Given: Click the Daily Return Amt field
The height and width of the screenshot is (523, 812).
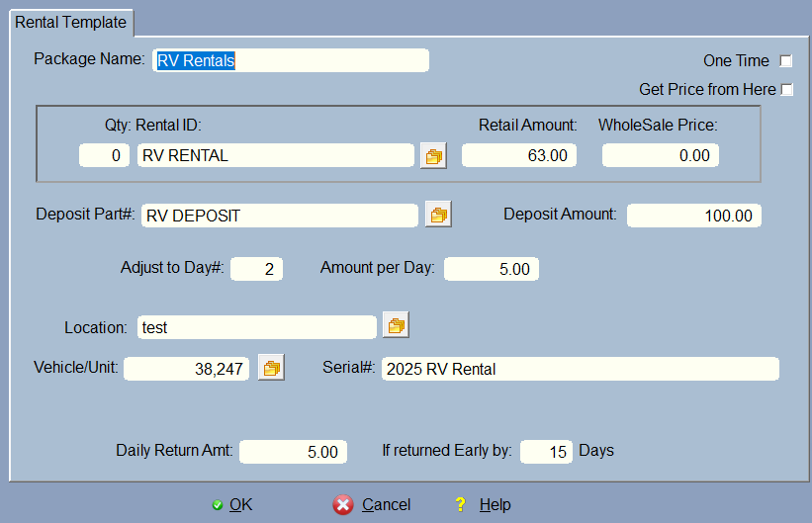Looking at the screenshot, I should point(293,452).
